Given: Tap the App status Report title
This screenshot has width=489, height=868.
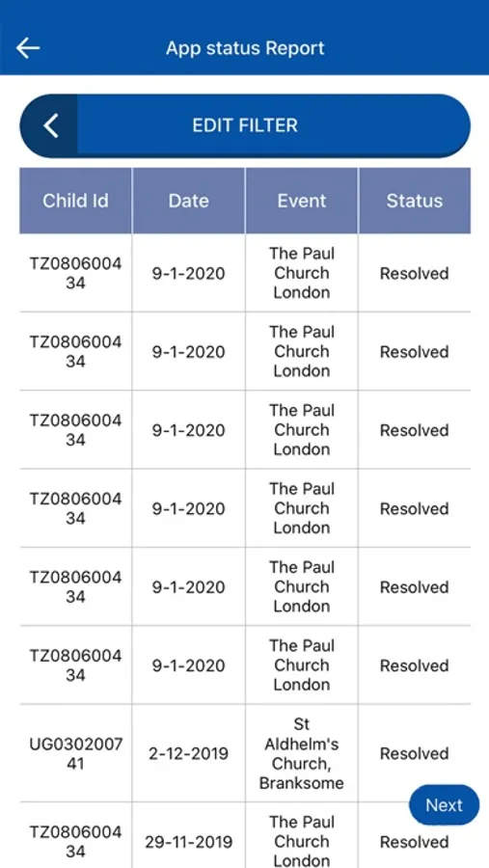Looking at the screenshot, I should pos(245,48).
